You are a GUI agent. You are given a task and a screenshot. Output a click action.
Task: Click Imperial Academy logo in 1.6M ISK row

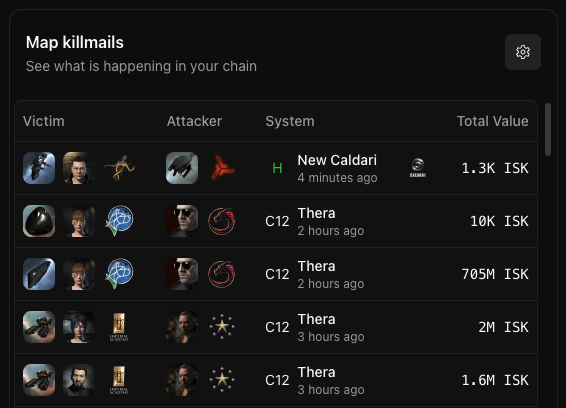coord(119,380)
